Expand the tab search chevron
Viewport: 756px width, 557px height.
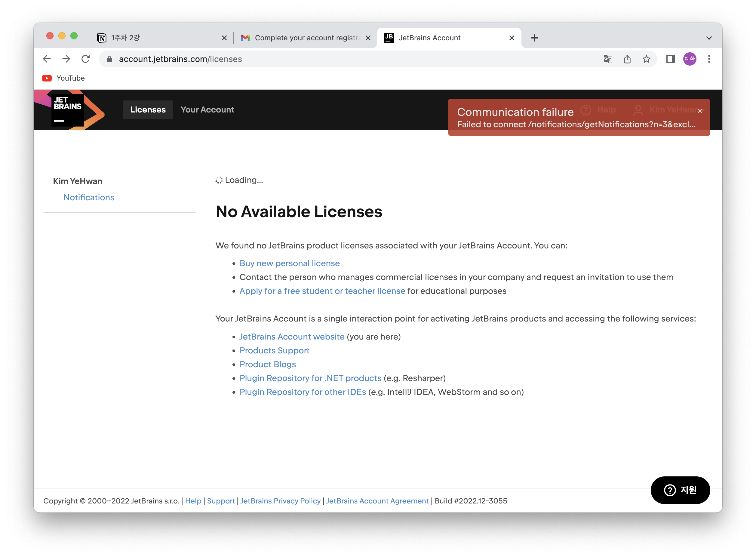point(709,38)
